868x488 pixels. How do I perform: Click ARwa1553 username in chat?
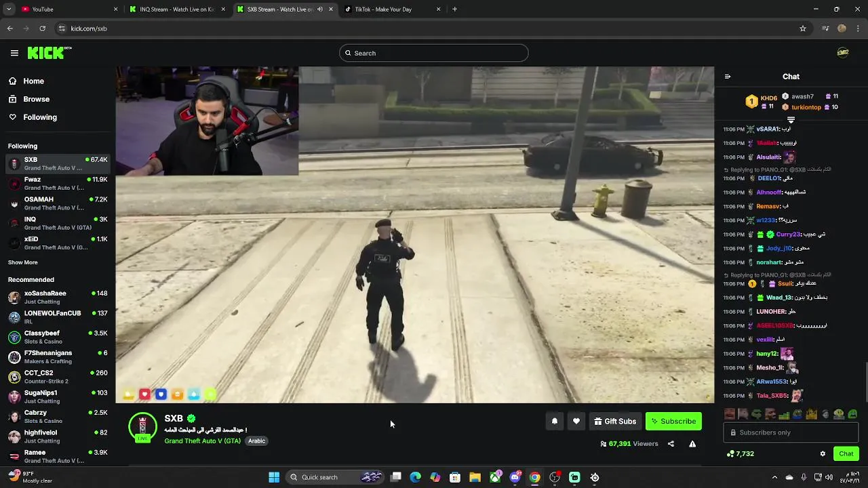(x=771, y=382)
